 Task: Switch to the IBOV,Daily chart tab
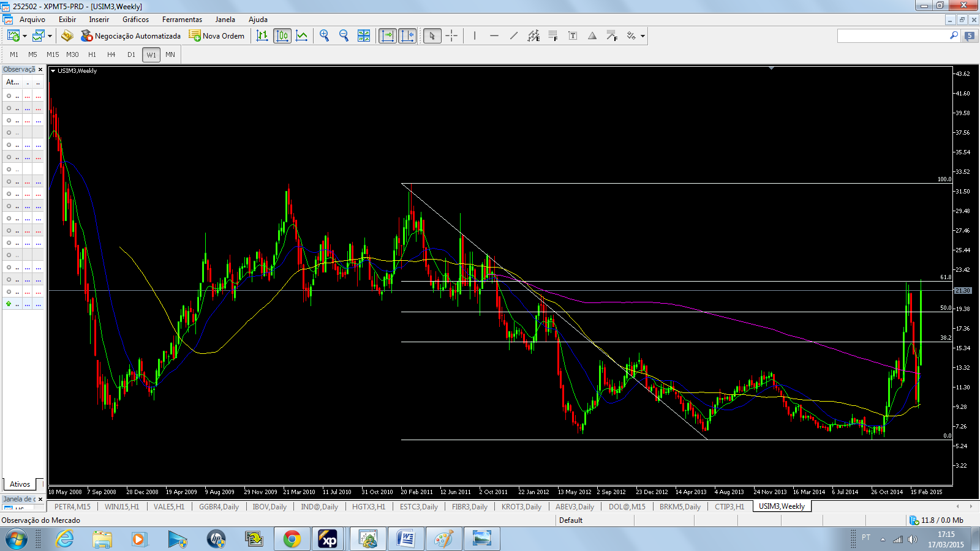(269, 506)
